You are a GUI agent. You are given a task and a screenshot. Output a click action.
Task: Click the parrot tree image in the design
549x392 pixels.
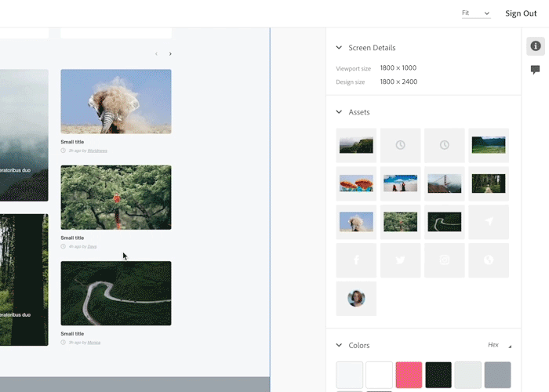coord(116,198)
